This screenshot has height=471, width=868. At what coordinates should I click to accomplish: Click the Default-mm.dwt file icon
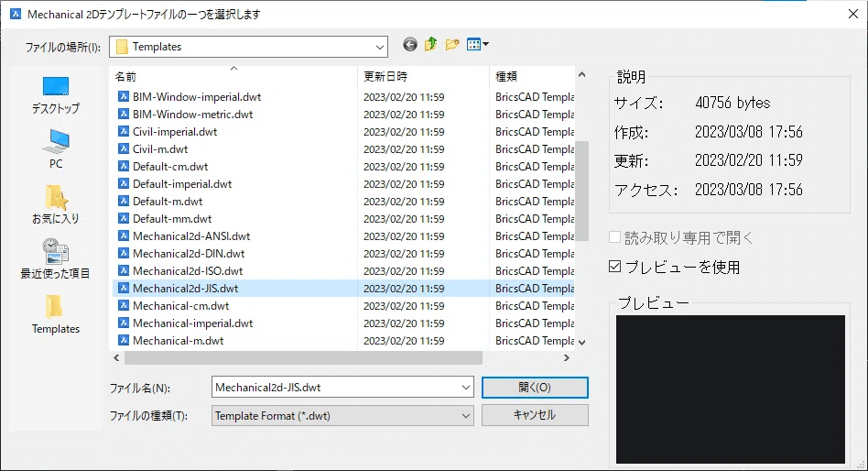pyautogui.click(x=124, y=218)
